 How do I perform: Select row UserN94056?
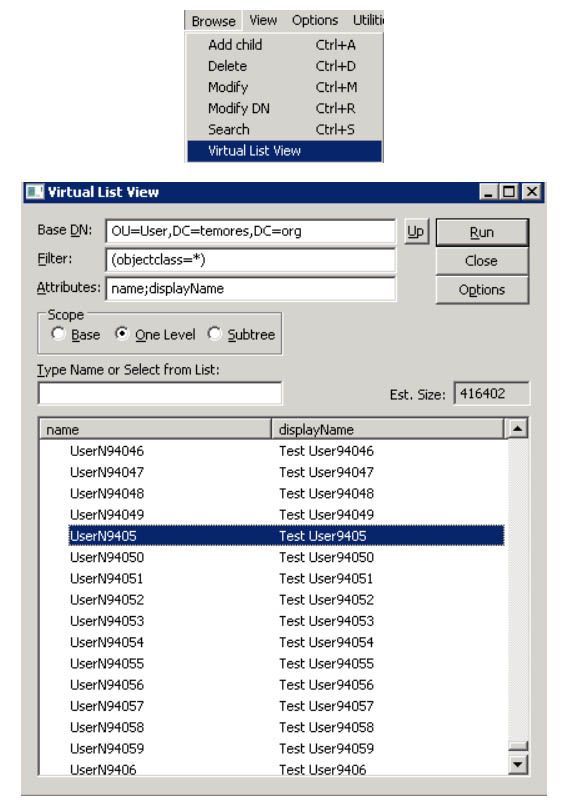coord(286,685)
